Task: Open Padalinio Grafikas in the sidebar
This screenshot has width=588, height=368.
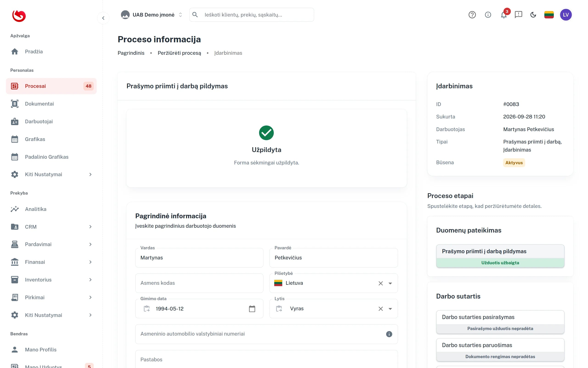Action: pos(51,157)
